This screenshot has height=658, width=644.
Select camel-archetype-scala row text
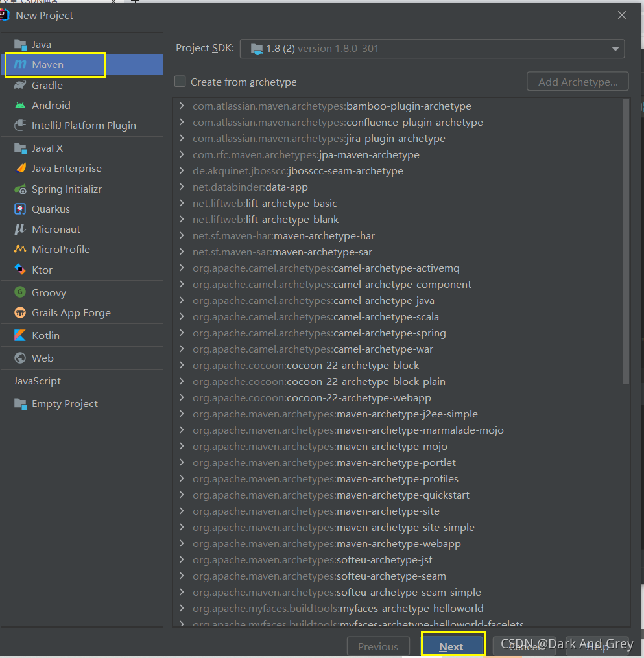[x=316, y=317]
